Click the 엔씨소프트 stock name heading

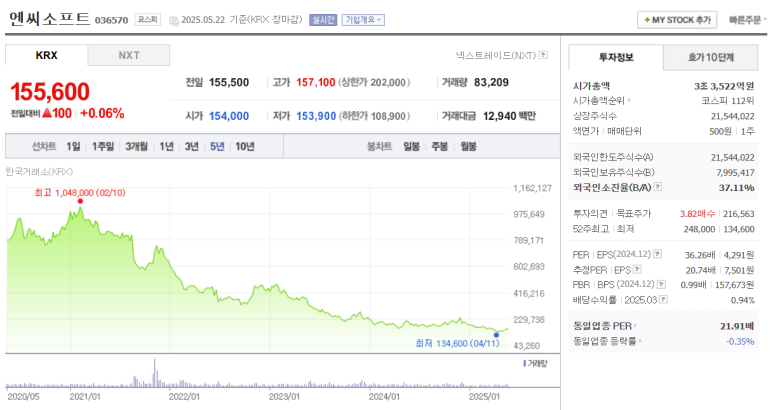[49, 19]
